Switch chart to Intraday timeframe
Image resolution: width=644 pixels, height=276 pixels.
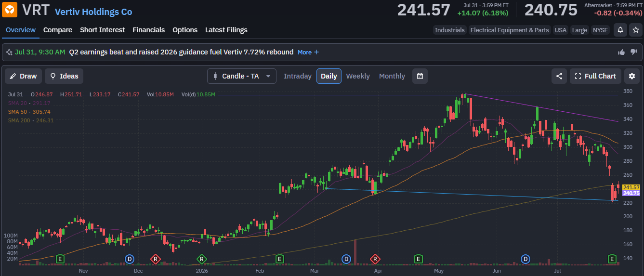tap(298, 76)
